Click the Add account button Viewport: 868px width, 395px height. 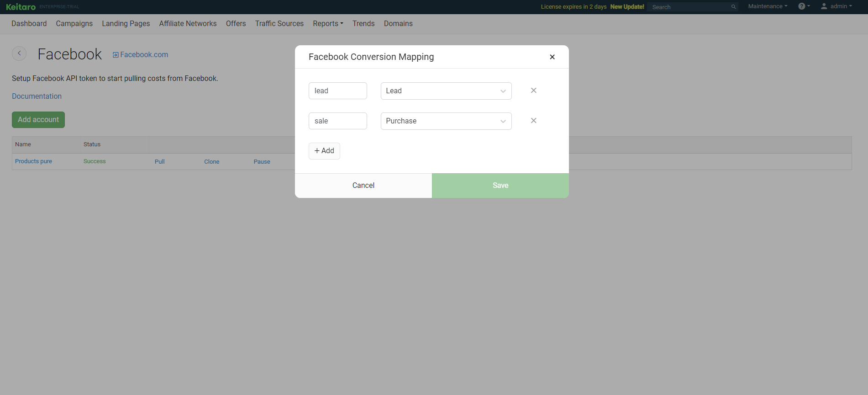[38, 120]
